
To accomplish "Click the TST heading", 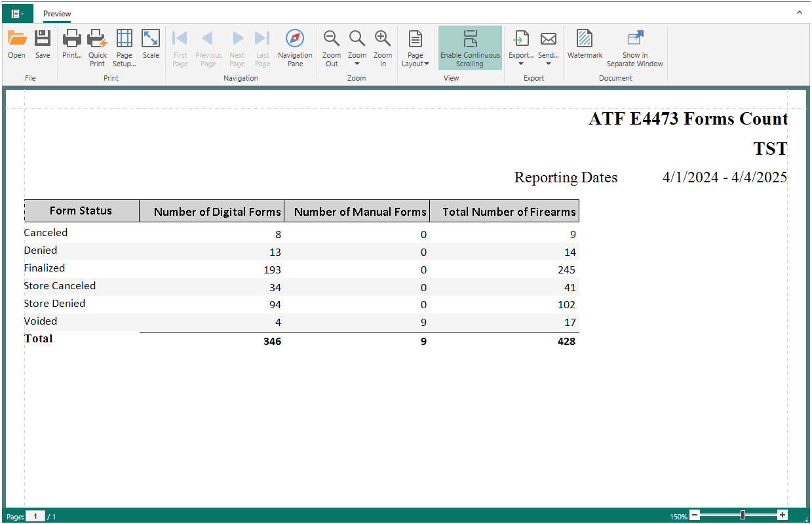I will tap(771, 149).
